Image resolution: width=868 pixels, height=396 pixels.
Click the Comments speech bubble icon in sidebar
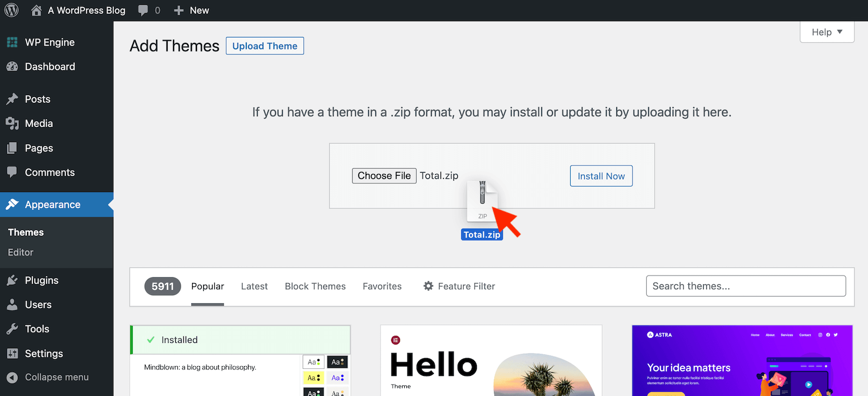click(x=12, y=173)
